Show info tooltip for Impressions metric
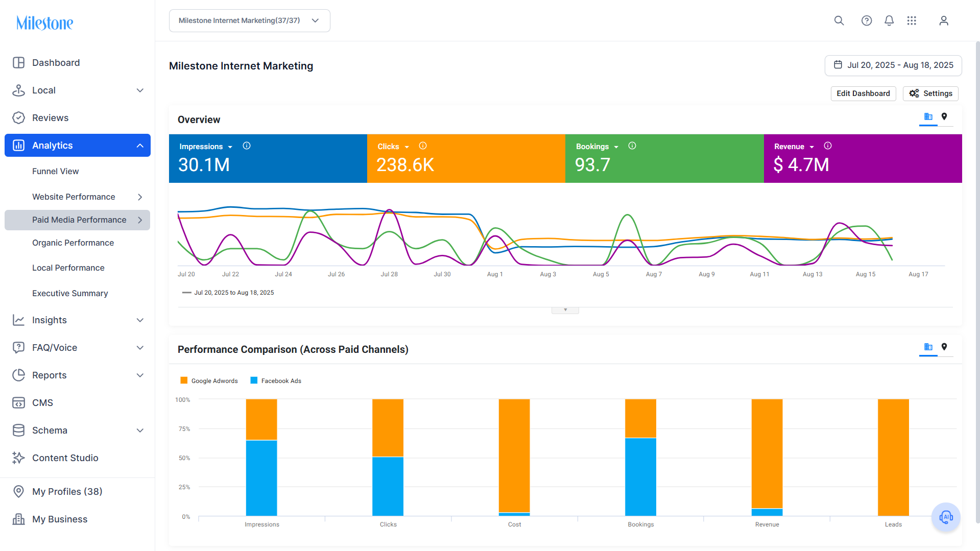Image resolution: width=980 pixels, height=551 pixels. tap(247, 146)
